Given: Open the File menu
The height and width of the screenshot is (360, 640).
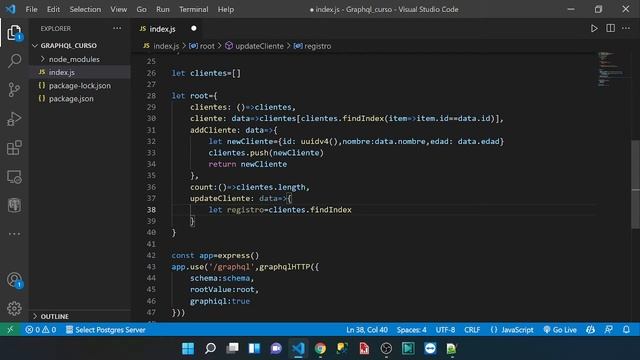Looking at the screenshot, I should click(31, 9).
